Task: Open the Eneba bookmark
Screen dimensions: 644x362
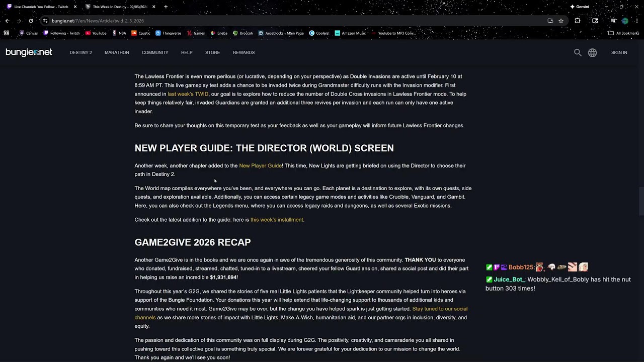Action: click(219, 33)
